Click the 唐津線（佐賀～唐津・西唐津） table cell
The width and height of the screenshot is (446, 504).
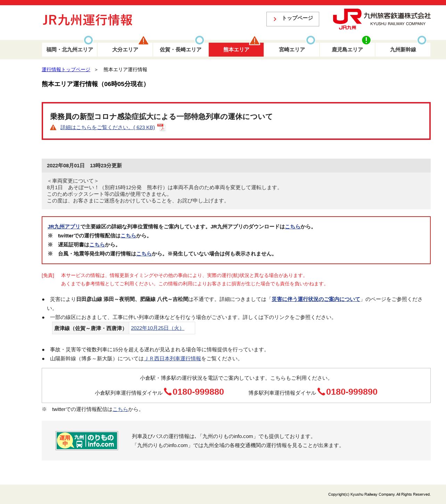pos(91,328)
